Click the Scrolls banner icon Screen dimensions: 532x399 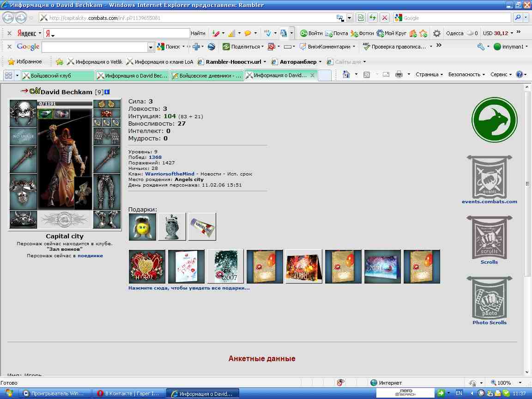point(489,237)
